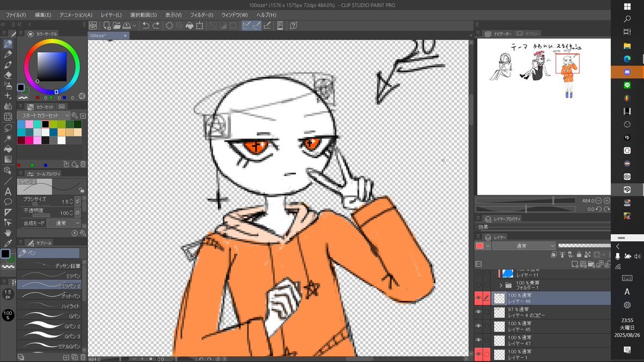Select the Fill bucket tool
644x362 pixels.
pyautogui.click(x=8, y=149)
